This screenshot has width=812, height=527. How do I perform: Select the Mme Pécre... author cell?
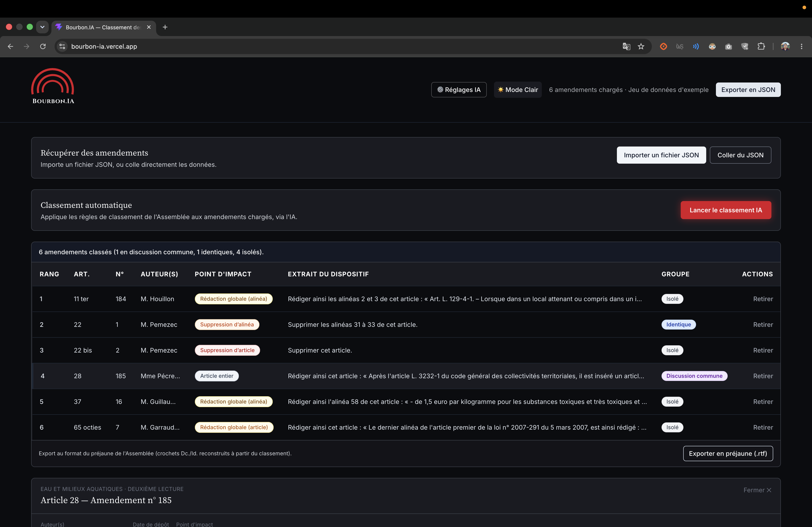coord(160,376)
